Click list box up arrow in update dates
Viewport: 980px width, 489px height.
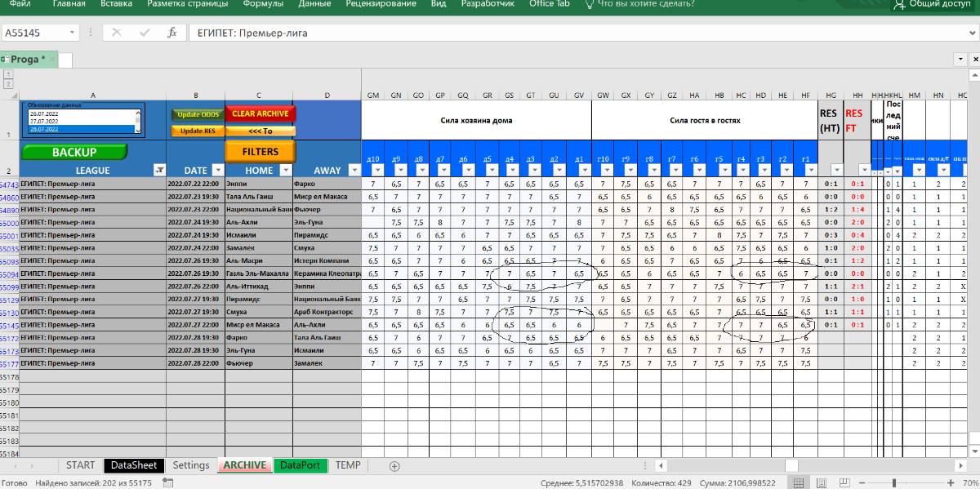point(138,113)
